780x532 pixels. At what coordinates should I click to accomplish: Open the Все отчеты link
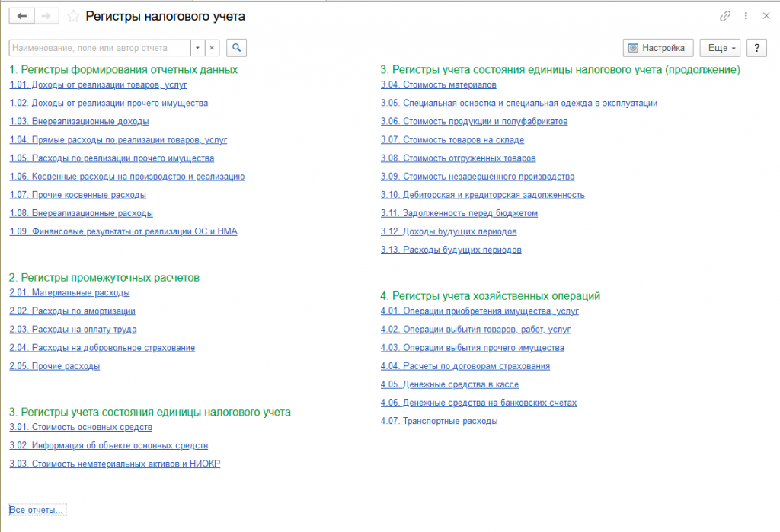tap(37, 510)
